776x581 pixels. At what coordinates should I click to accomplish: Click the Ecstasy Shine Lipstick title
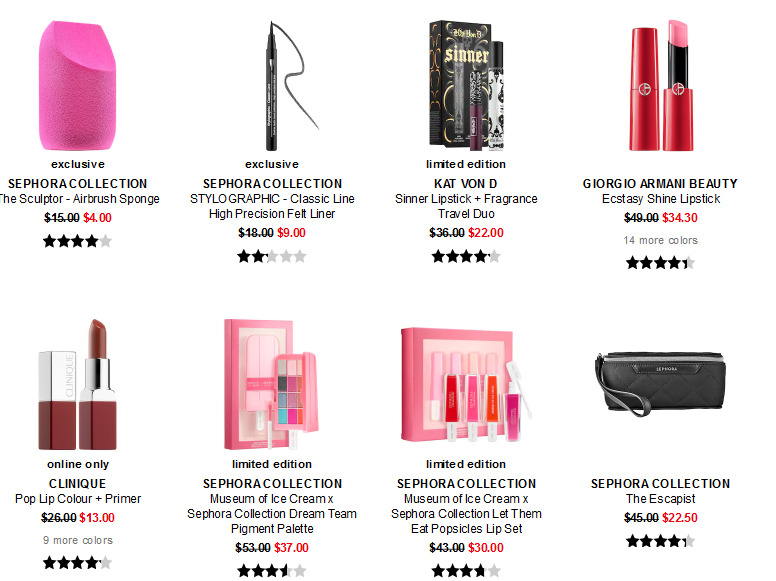[661, 198]
